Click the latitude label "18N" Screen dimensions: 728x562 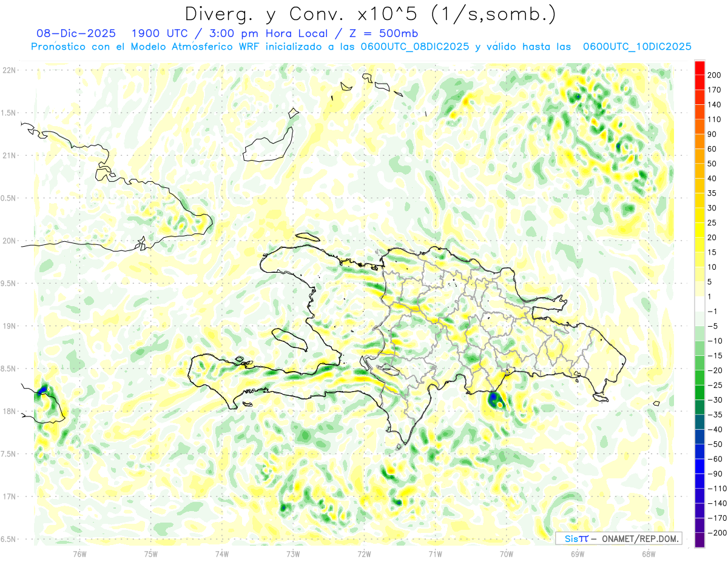pos(8,411)
